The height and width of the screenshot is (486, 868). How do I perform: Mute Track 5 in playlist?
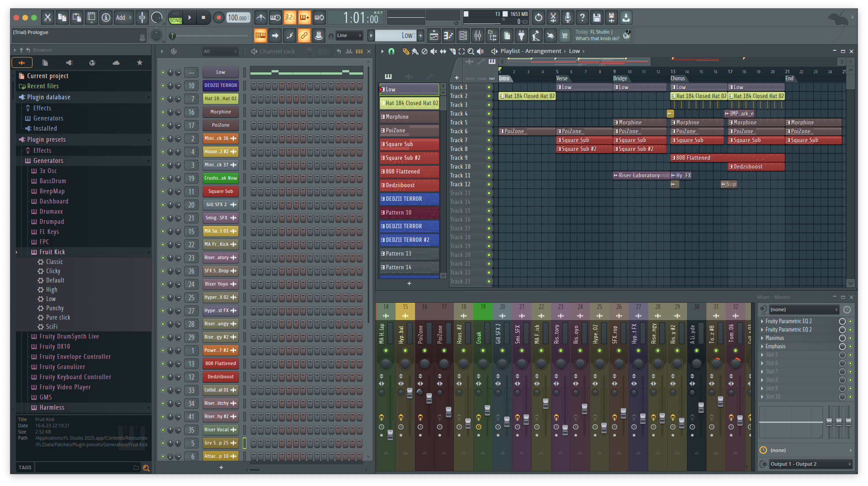pos(489,122)
